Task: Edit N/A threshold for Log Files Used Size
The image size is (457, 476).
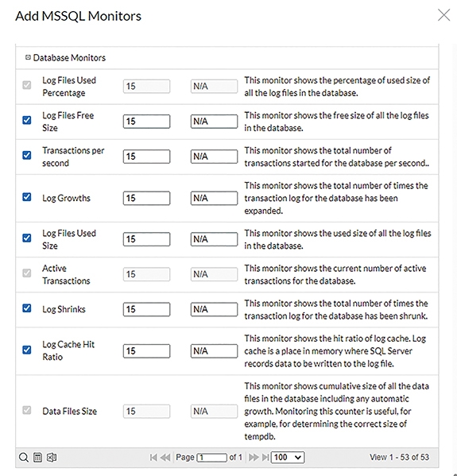Action: (214, 239)
